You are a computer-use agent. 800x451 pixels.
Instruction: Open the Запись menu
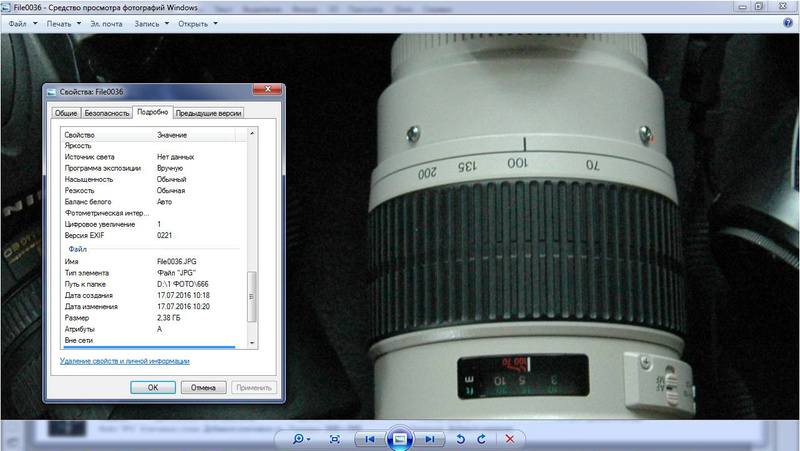point(146,23)
